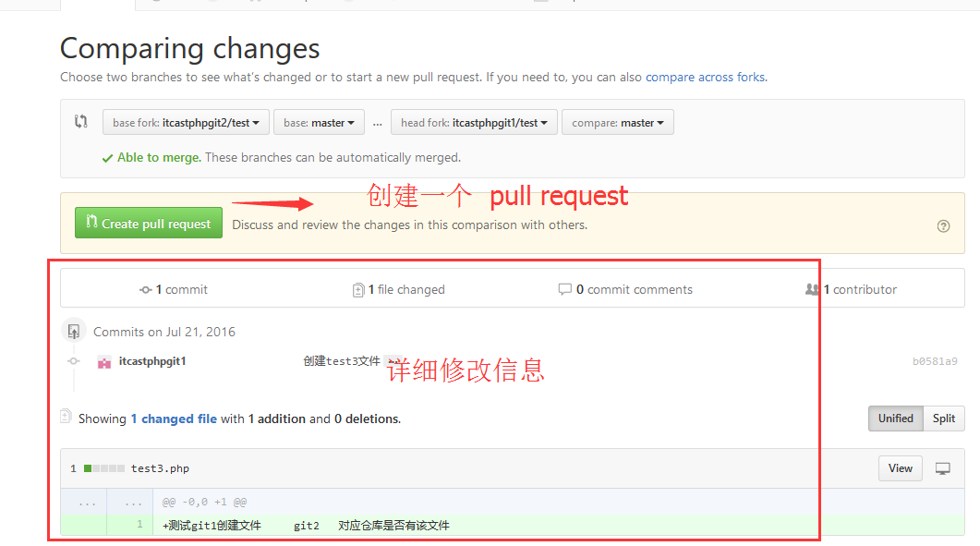Open the itcastphpgit1 author link
The width and height of the screenshot is (980, 546).
click(152, 361)
